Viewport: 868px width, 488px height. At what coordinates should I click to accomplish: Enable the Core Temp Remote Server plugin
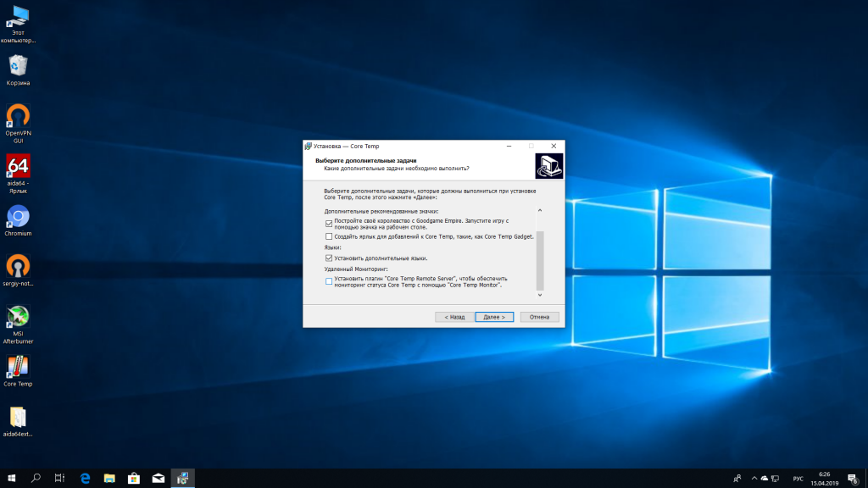(x=329, y=280)
